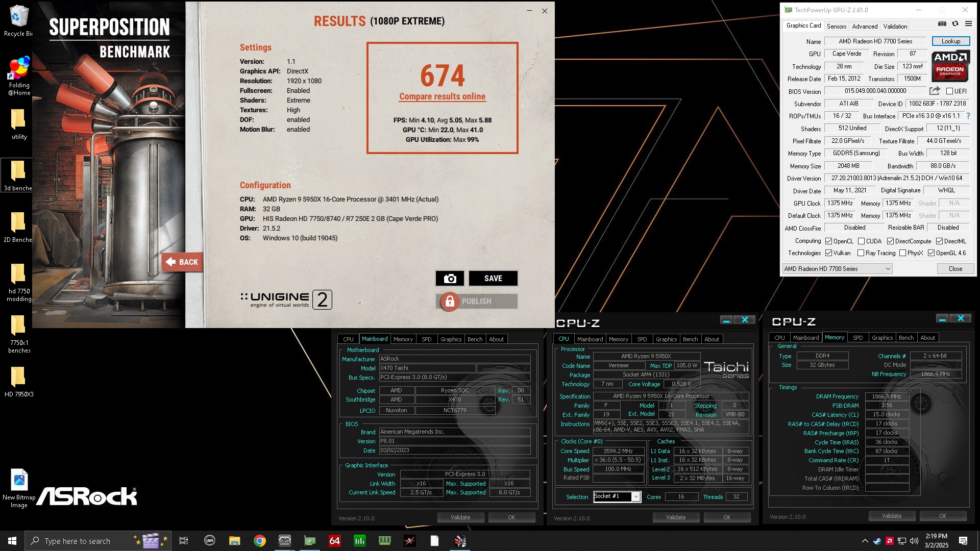Show hidden system tray icons chevron
This screenshot has height=551, width=980.
(865, 541)
